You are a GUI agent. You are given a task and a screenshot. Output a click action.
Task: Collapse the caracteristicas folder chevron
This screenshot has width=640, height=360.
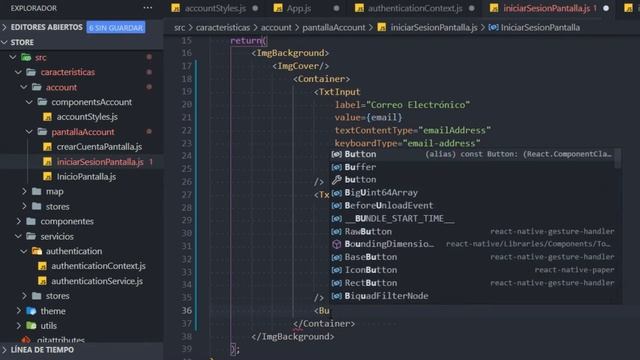click(x=18, y=72)
